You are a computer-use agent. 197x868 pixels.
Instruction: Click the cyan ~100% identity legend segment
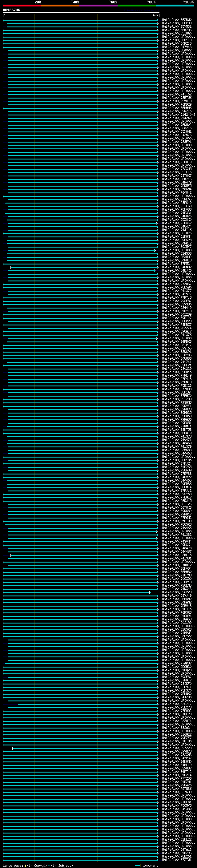(175, 6)
